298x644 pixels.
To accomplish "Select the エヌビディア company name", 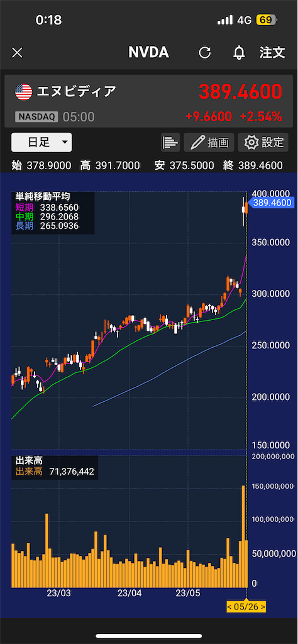I will coord(77,92).
